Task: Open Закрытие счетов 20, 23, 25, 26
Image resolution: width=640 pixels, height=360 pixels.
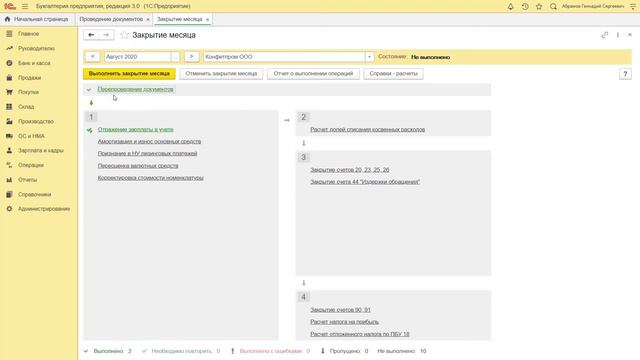Action: coord(350,170)
